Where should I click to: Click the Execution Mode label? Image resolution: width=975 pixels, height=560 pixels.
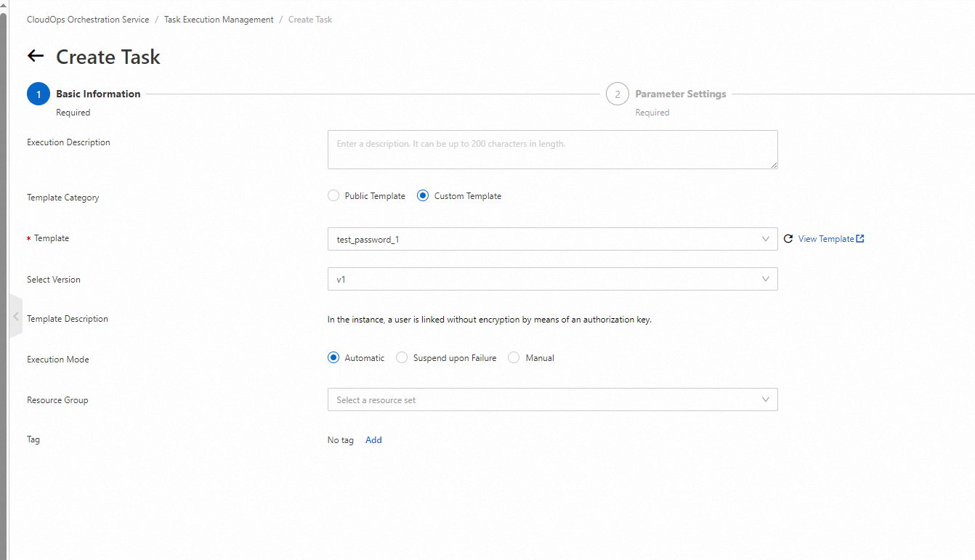(58, 360)
